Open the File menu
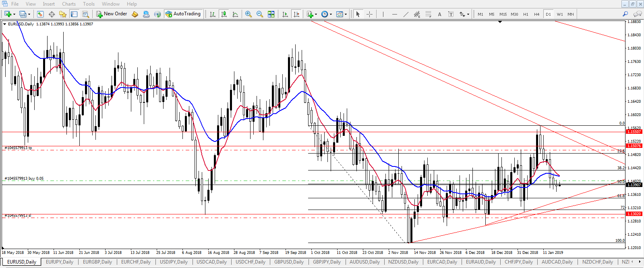This screenshot has height=268, width=644. pyautogui.click(x=15, y=4)
